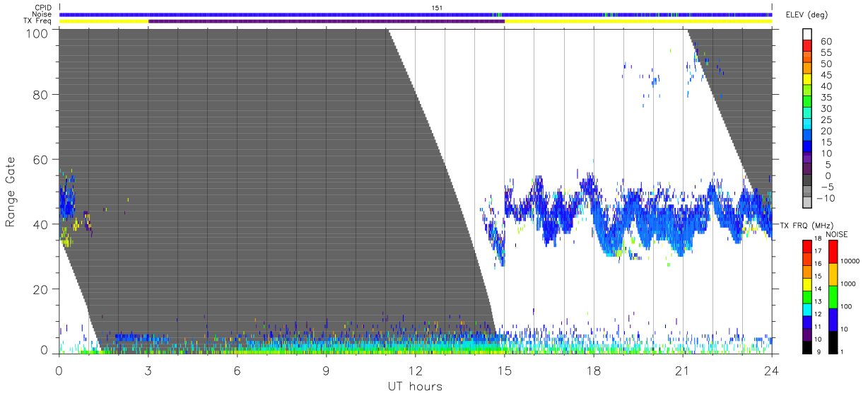Click the '35' label on ELEV colorbar

click(x=827, y=98)
